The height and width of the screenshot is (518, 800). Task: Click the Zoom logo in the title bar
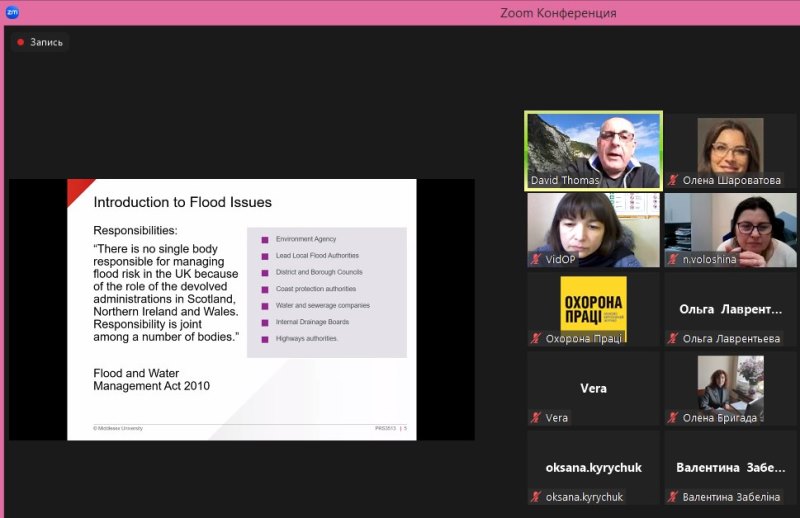(12, 12)
